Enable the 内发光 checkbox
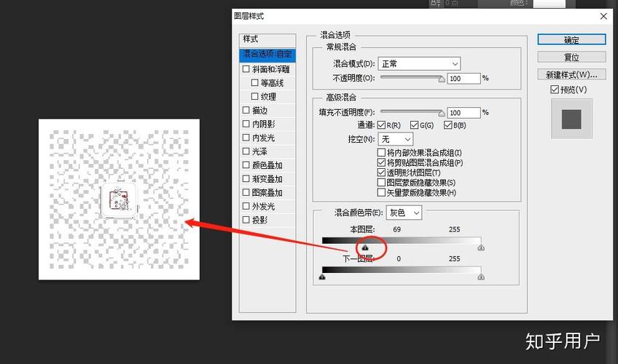The image size is (618, 364). [246, 138]
